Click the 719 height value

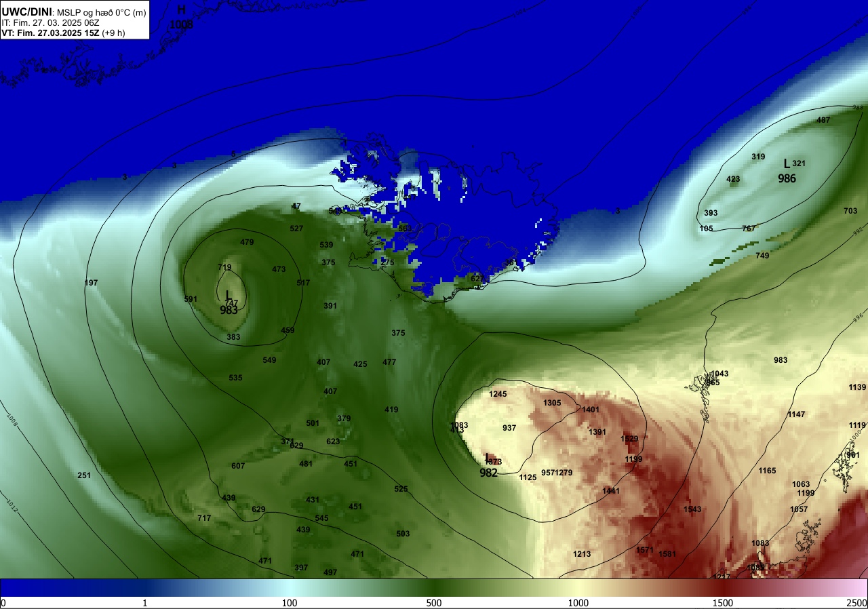(224, 267)
